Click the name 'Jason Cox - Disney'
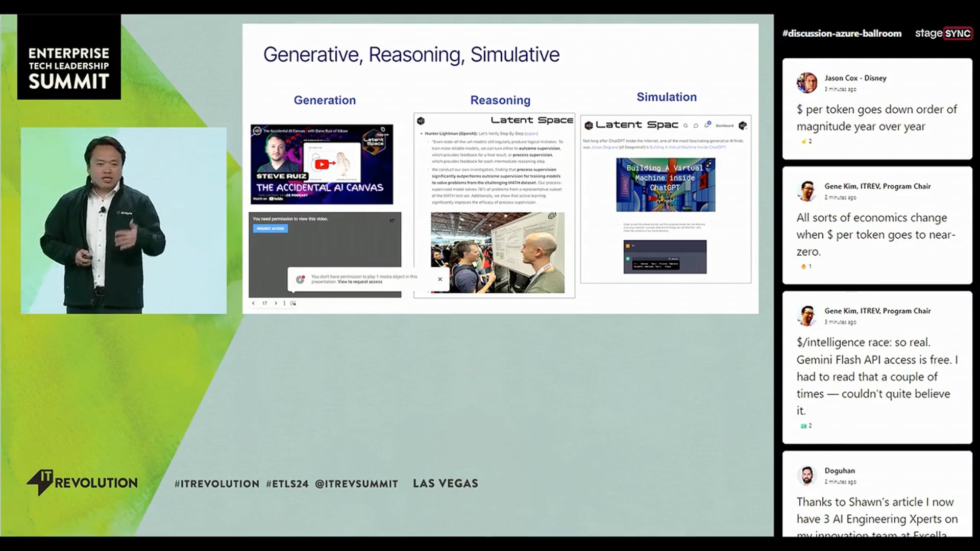 pos(855,78)
